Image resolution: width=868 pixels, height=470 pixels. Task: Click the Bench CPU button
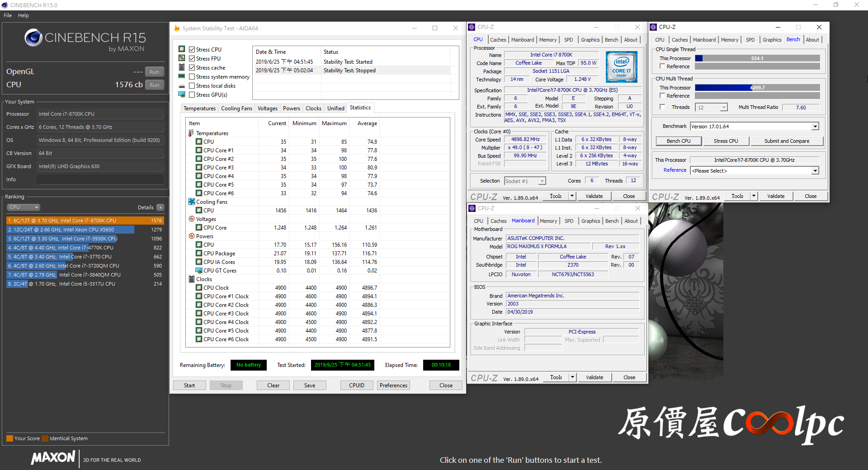pyautogui.click(x=679, y=141)
